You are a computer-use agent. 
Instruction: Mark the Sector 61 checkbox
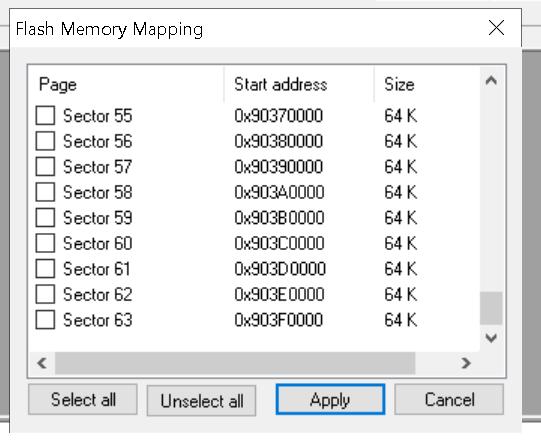[45, 268]
